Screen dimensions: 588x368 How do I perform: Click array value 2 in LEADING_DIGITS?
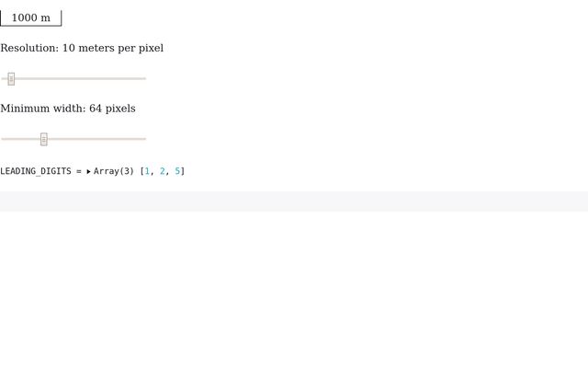point(163,171)
